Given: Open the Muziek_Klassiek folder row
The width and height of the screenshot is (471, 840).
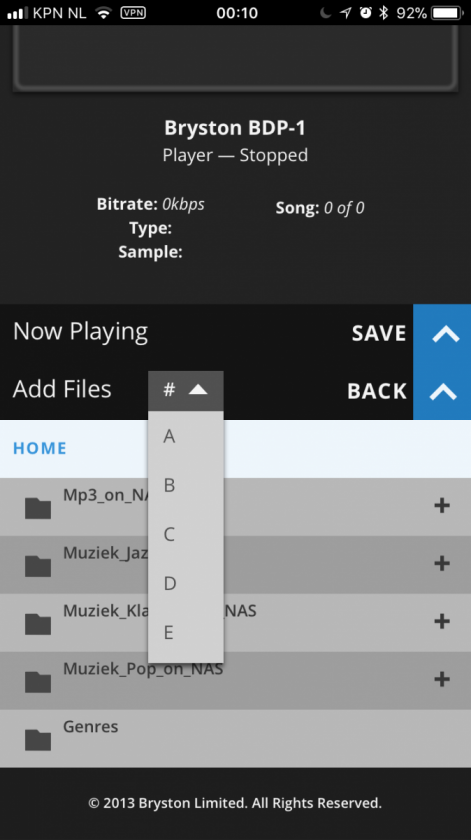Looking at the screenshot, I should click(x=235, y=622).
